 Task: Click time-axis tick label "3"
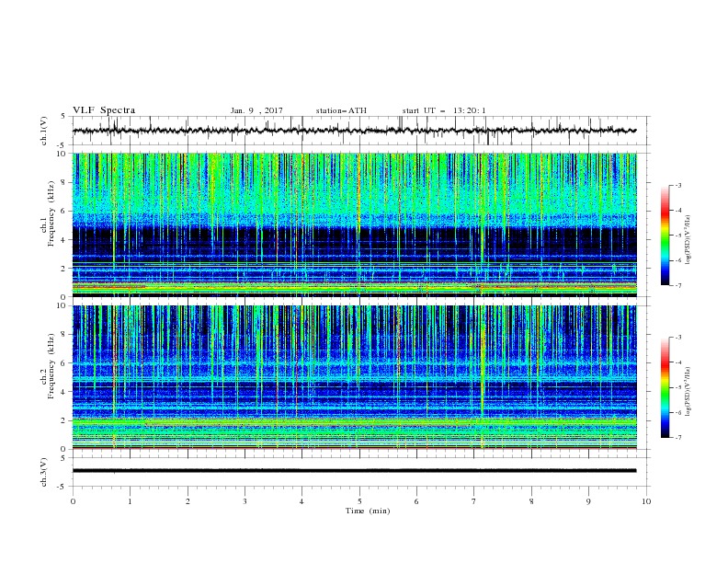[x=245, y=501]
